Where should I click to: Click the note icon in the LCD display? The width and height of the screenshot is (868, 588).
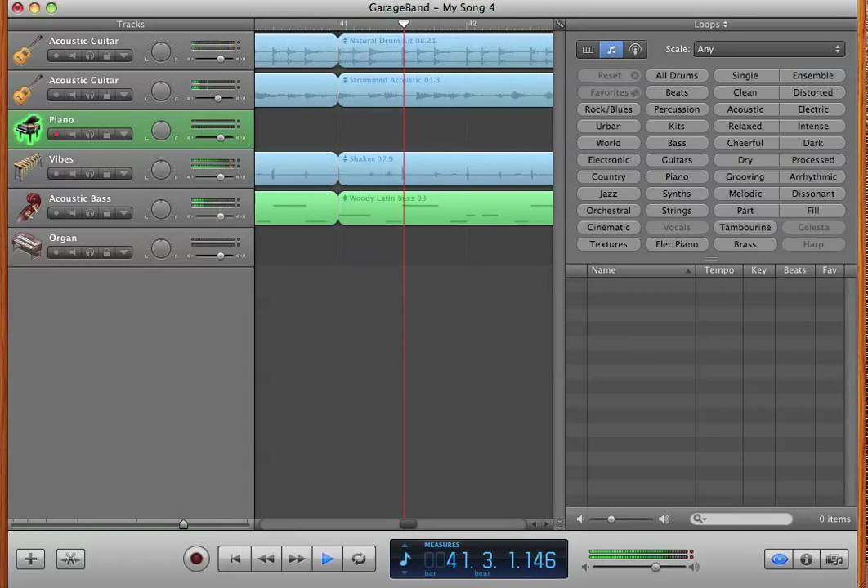[405, 559]
